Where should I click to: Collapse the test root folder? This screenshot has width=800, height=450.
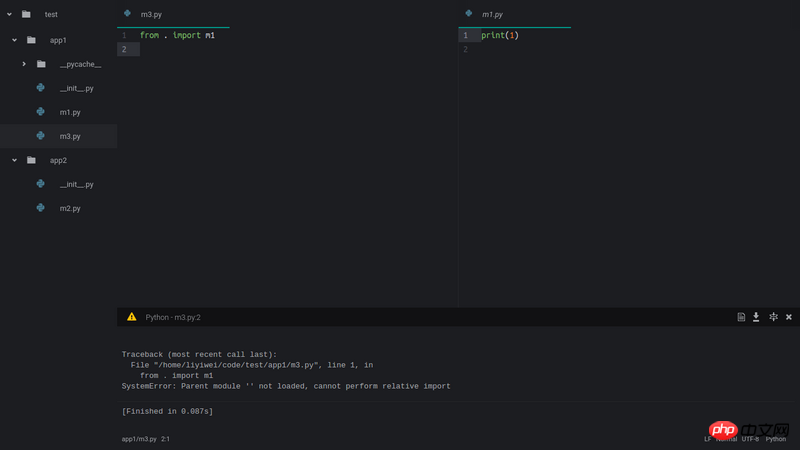click(10, 15)
